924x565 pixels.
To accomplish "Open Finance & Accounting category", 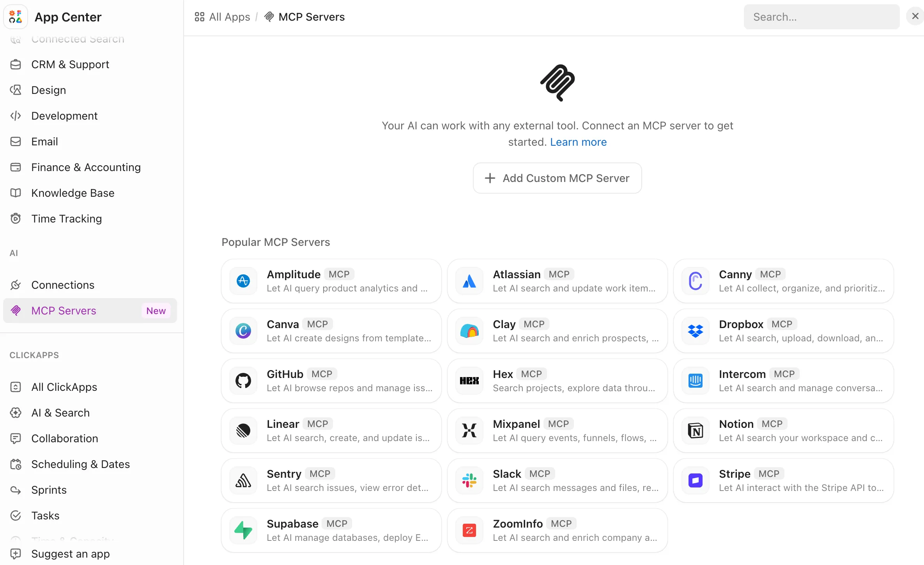I will (x=90, y=167).
